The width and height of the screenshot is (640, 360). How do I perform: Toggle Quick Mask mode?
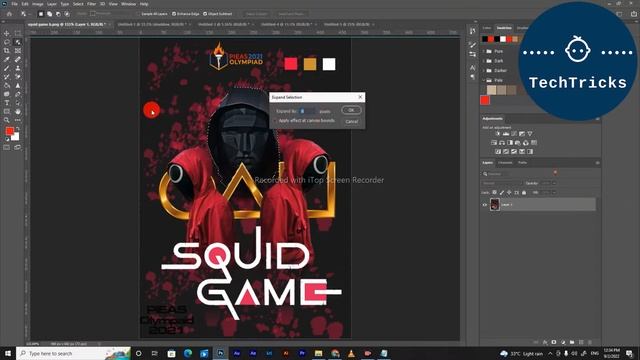tap(7, 147)
